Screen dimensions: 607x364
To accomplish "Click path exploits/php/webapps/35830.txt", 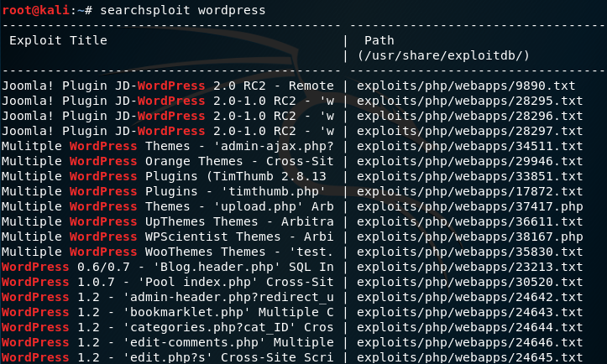I will coord(469,252).
